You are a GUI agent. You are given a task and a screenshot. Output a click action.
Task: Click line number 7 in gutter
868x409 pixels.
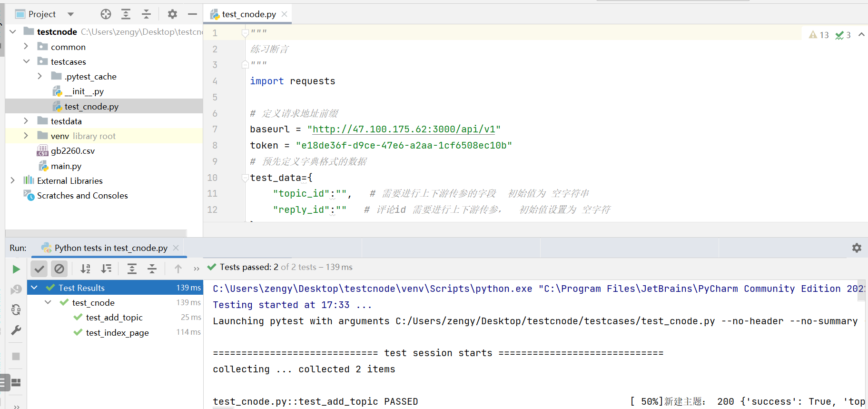(x=215, y=129)
